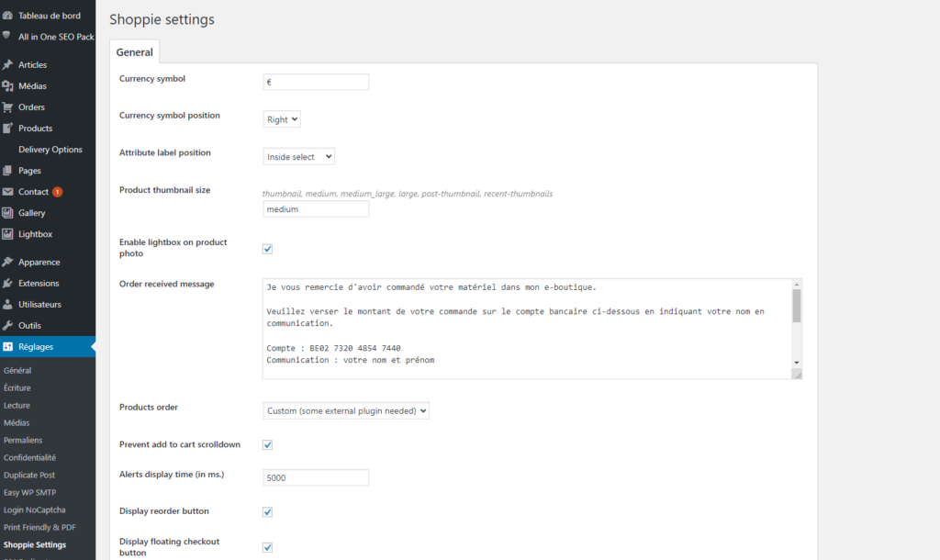Viewport: 940px width, 560px height.
Task: Open Permaliens settings submenu link
Action: (x=23, y=440)
